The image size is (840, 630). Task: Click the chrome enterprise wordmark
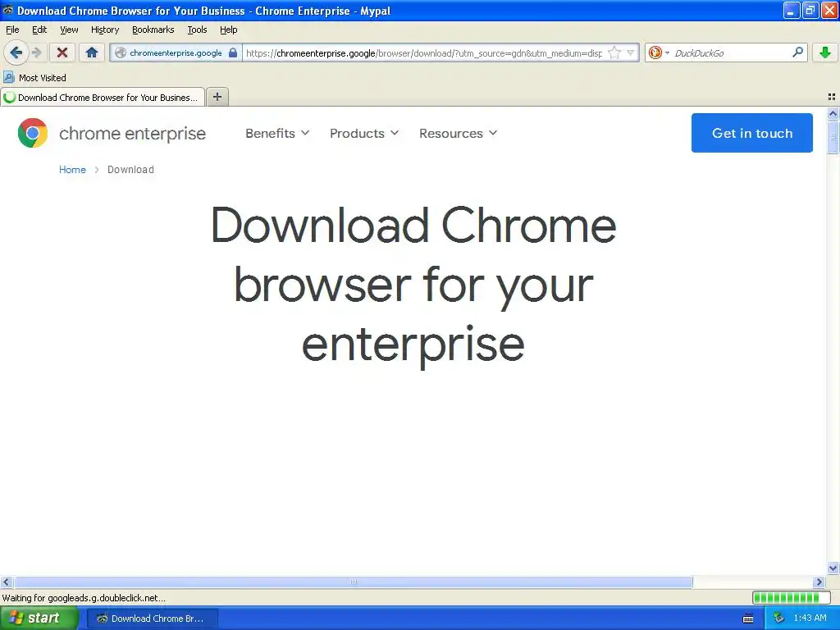[x=132, y=134]
